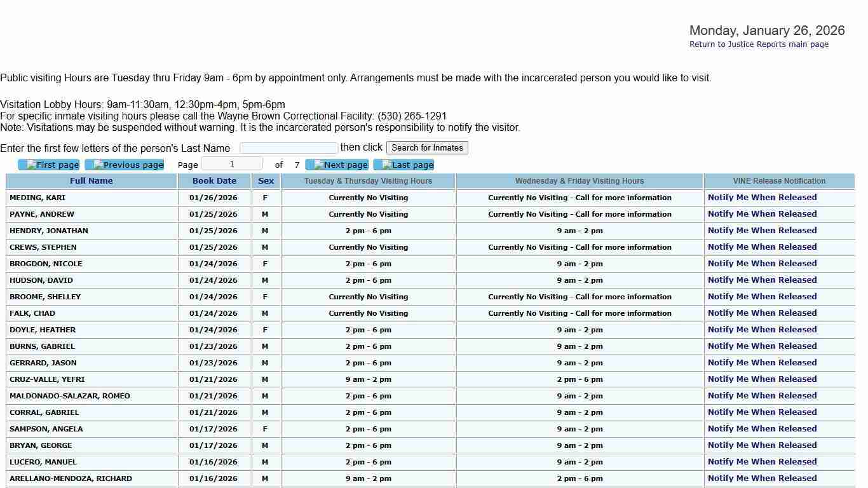
Task: Go to the Previous page
Action: coord(125,165)
